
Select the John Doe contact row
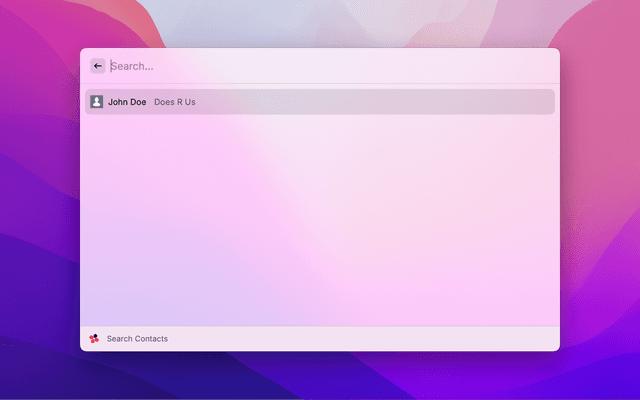(x=320, y=102)
